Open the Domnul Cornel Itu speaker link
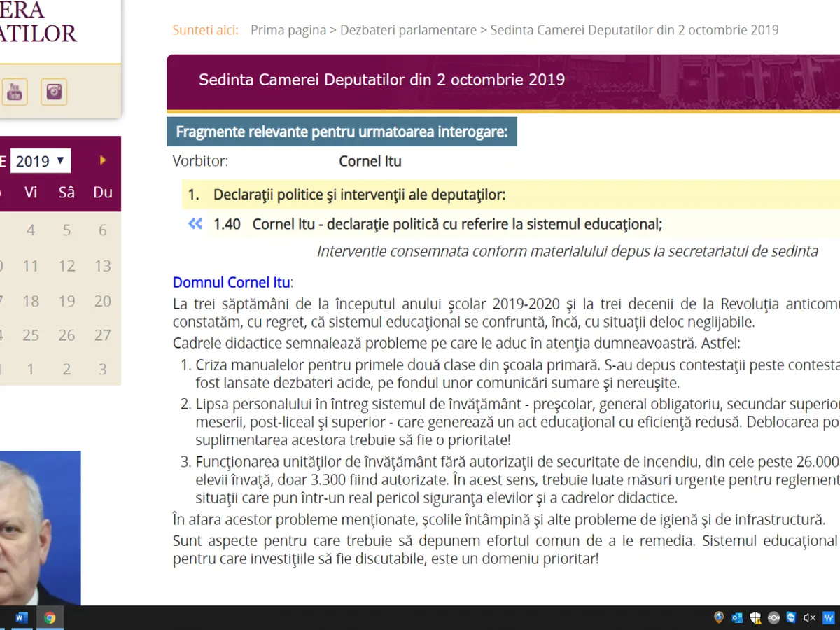Viewport: 840px width, 630px height. coord(232,283)
